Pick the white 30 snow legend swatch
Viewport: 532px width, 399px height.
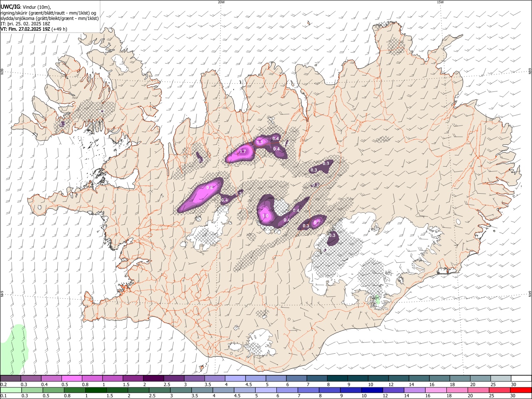coord(521,379)
